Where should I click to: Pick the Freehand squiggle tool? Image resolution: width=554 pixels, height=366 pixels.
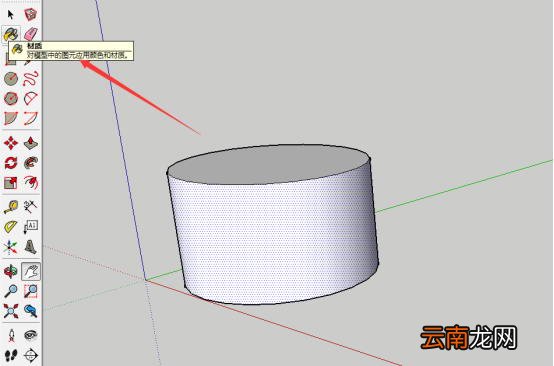(31, 78)
